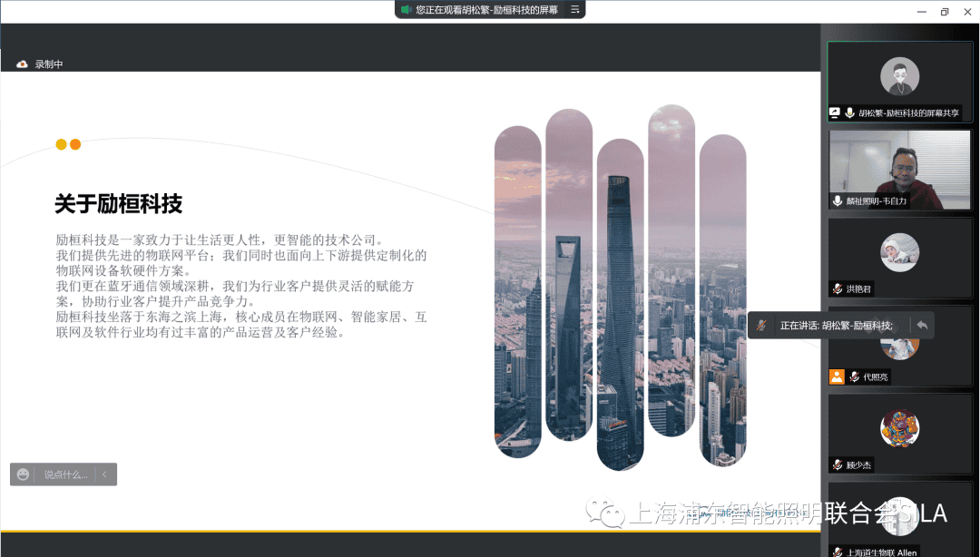Viewport: 980px width, 557px height.
Task: Click microphone icon beside 胡松繁-励桓科技 name
Action: [x=850, y=113]
